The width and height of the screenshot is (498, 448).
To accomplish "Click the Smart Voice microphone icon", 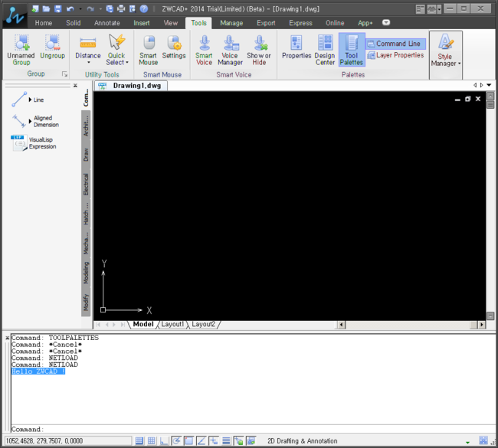I will coord(204,51).
